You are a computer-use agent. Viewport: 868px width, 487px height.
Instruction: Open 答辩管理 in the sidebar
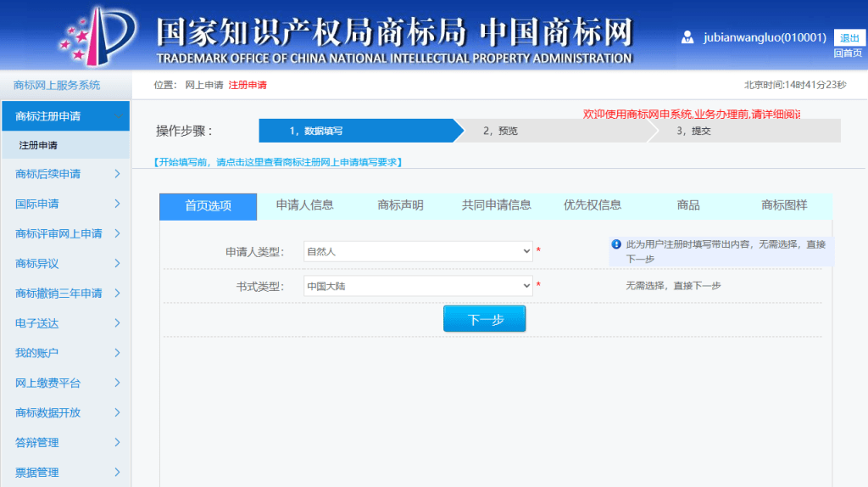click(x=37, y=443)
